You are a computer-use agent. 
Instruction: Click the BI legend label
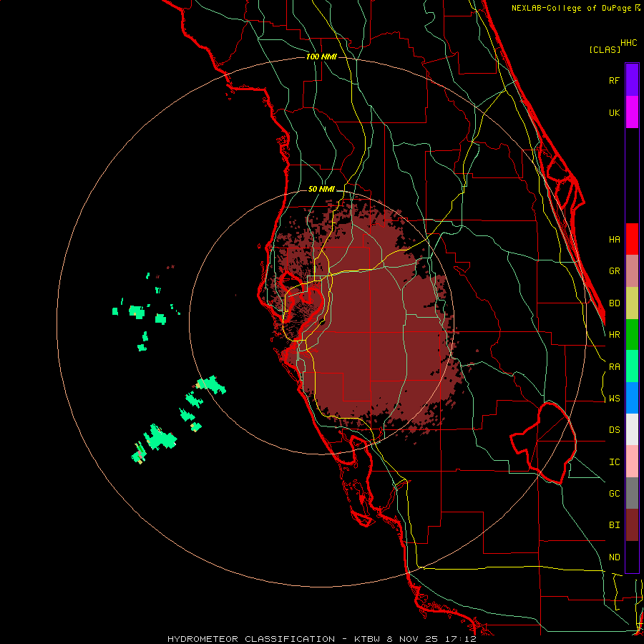tap(614, 525)
